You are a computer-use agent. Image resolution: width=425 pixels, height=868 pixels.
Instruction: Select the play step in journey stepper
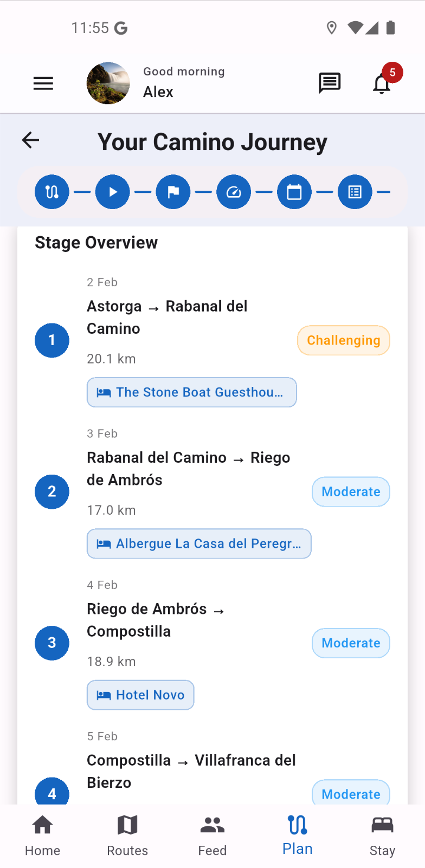coord(113,192)
